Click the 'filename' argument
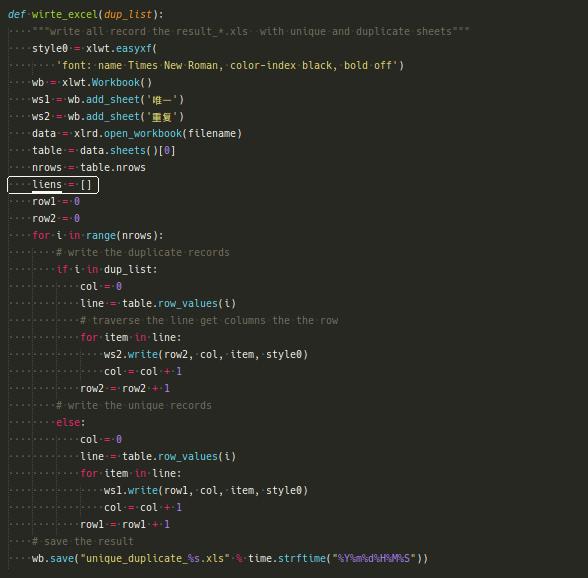This screenshot has height=578, width=588. [212, 133]
